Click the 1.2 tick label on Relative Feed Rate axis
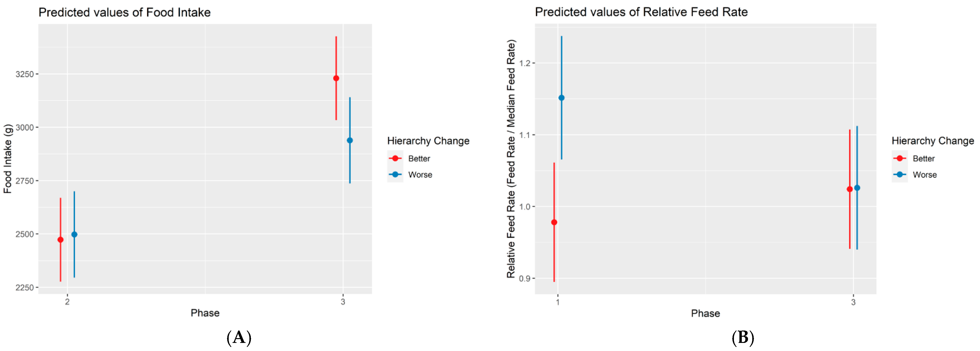 pos(525,63)
